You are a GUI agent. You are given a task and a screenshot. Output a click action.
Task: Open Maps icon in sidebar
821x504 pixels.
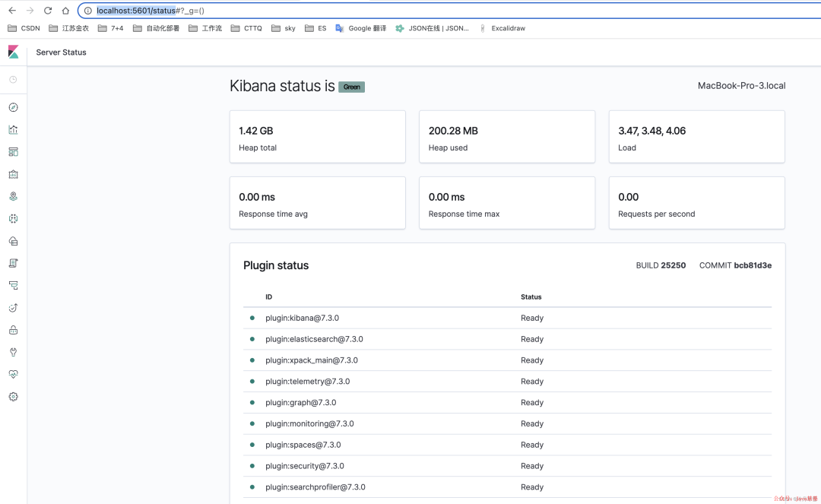[13, 196]
